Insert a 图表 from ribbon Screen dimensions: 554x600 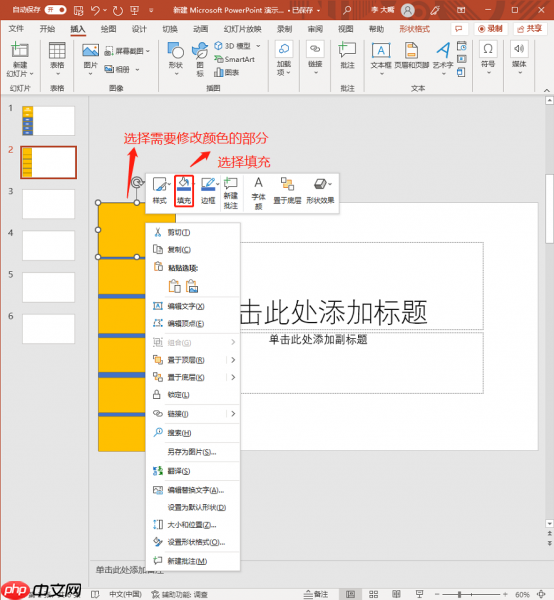click(227, 72)
